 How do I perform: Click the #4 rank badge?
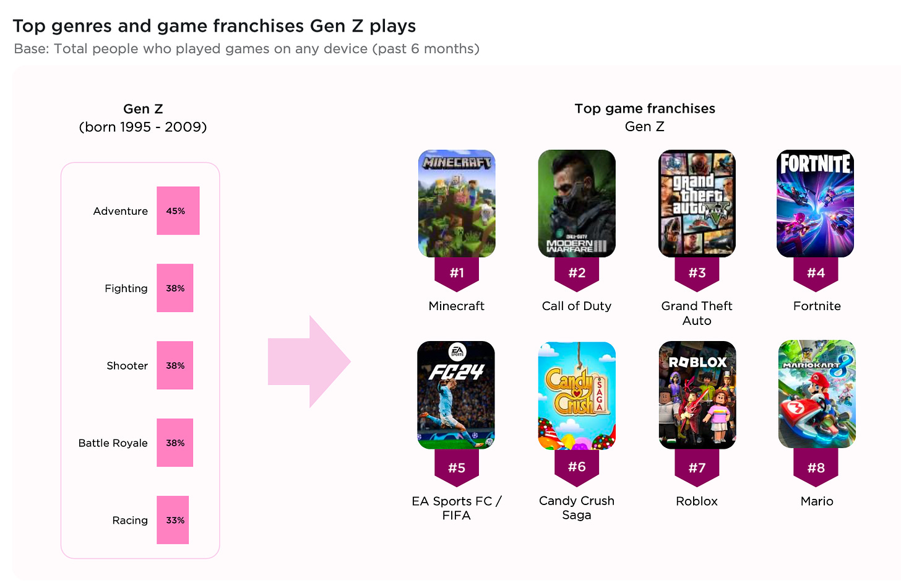(816, 274)
